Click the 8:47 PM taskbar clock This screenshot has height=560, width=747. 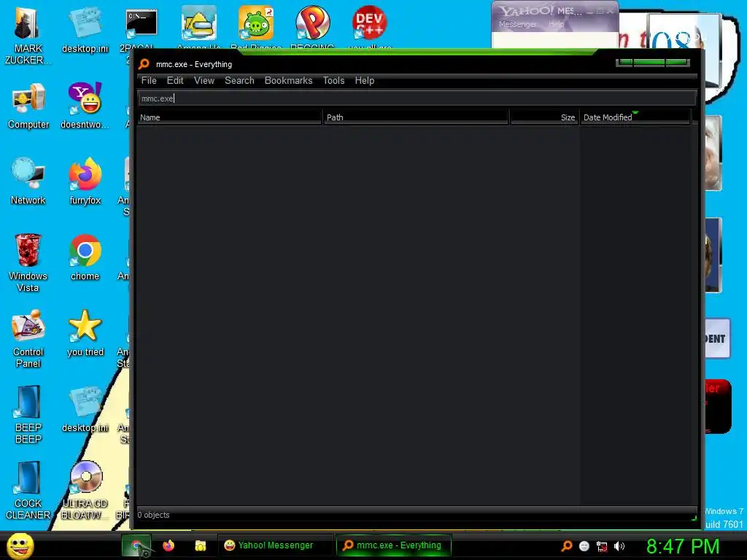682,546
